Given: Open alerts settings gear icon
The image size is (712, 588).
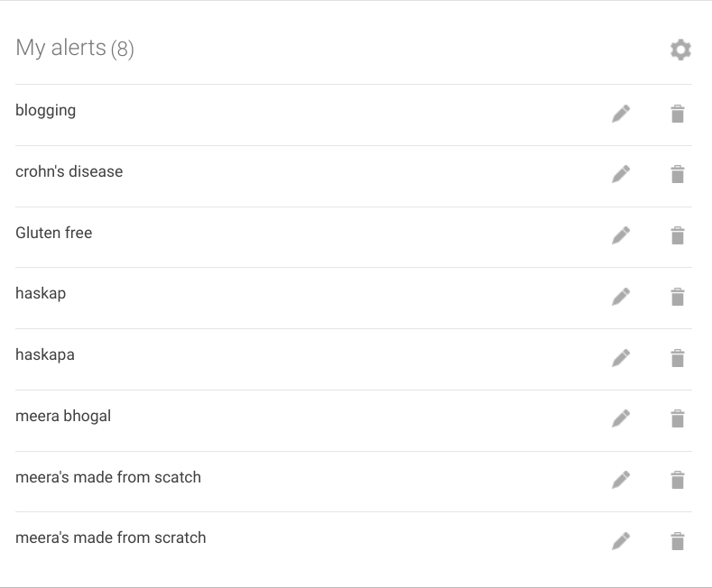Looking at the screenshot, I should coord(680,50).
